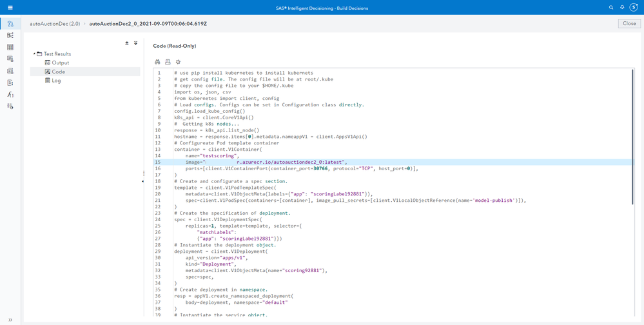Click breadcrumb autoAuctionDec2_0_2021-09-09T00:06:04.619Z
The width and height of the screenshot is (644, 325).
tap(148, 24)
